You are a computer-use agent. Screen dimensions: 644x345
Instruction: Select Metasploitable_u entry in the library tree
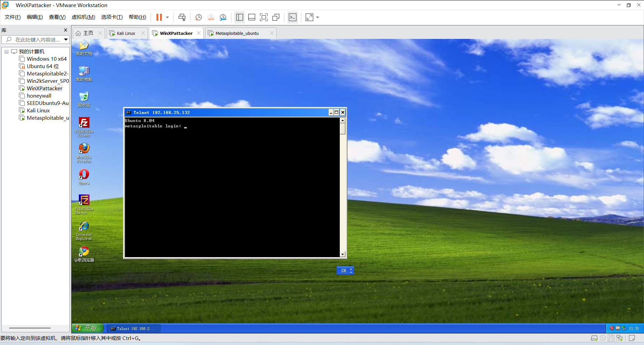[x=44, y=118]
